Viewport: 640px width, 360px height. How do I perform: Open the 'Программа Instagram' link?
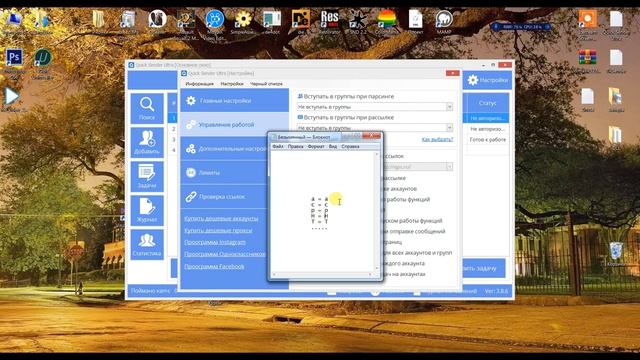pos(215,242)
